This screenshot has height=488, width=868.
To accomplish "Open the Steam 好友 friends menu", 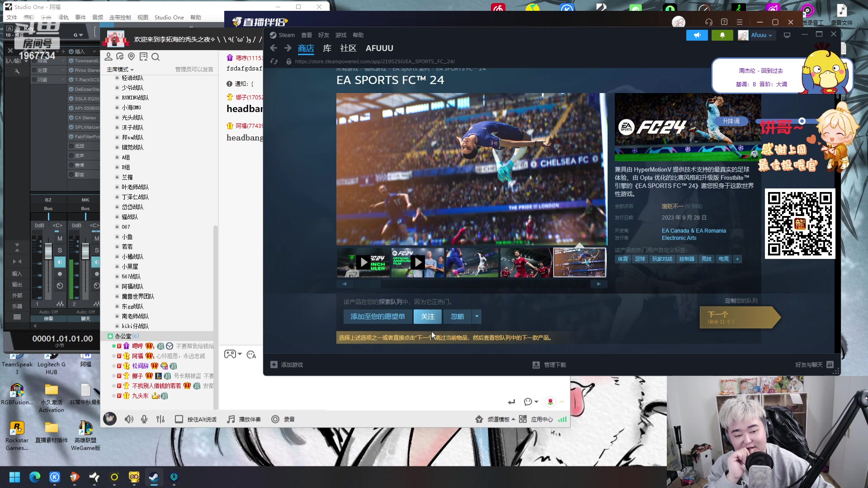I will 324,35.
